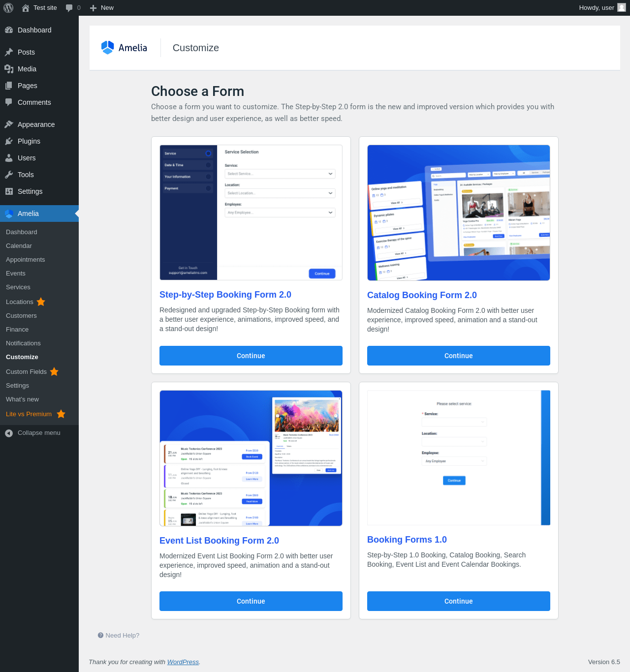Click the Settings sliders icon
This screenshot has width=630, height=672.
click(x=9, y=191)
